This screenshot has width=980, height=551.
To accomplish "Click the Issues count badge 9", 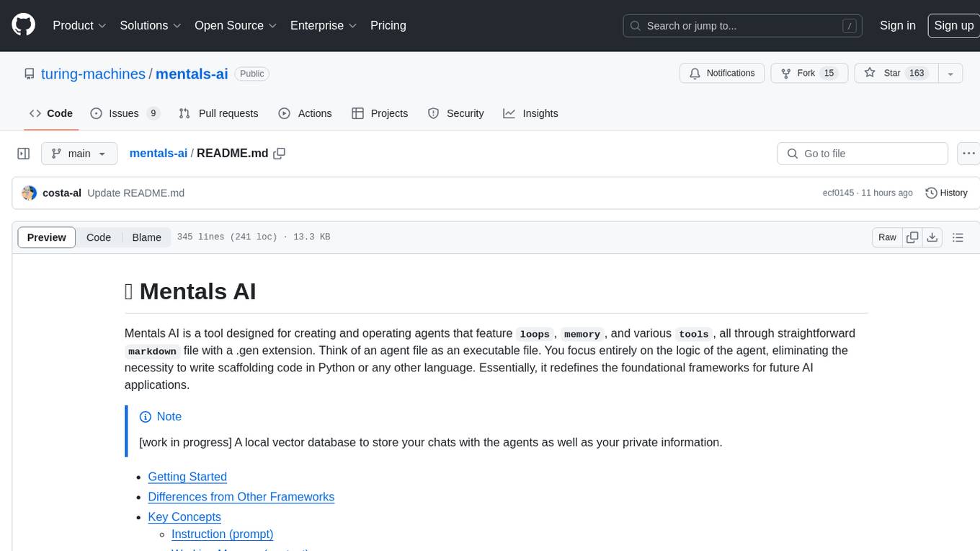I will click(153, 113).
